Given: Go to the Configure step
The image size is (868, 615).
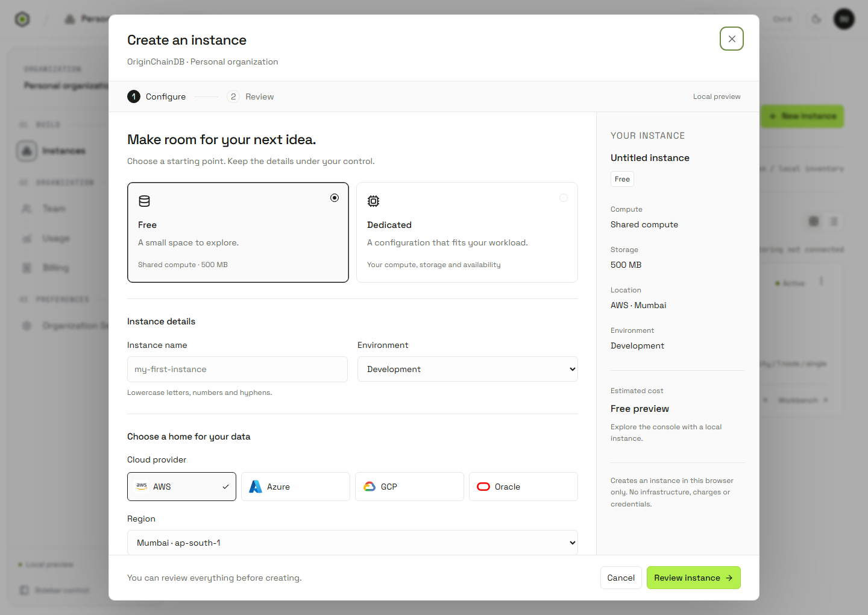Looking at the screenshot, I should 157,96.
